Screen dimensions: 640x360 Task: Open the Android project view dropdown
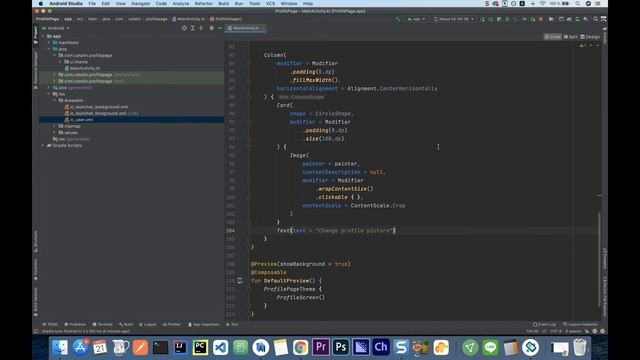56,28
